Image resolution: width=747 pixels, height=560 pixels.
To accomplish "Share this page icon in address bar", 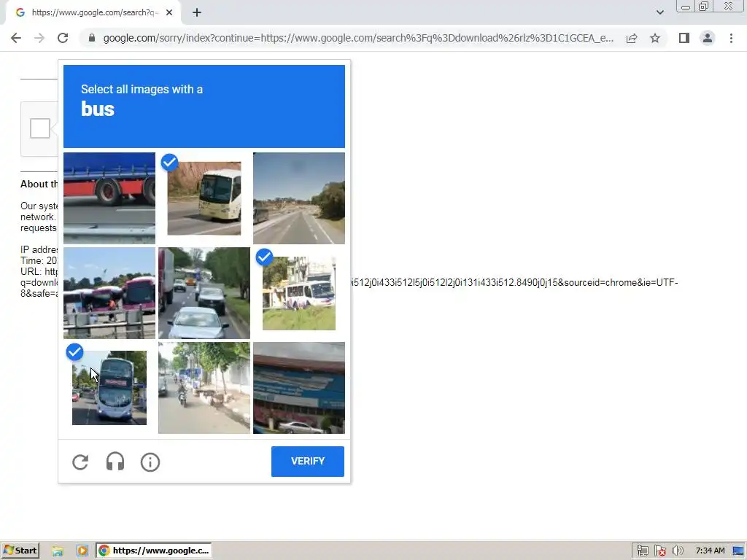I will click(x=632, y=38).
